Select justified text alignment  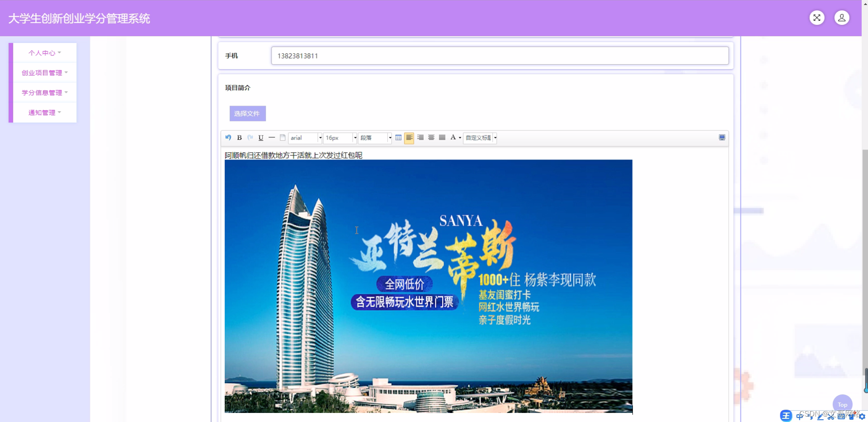(442, 138)
